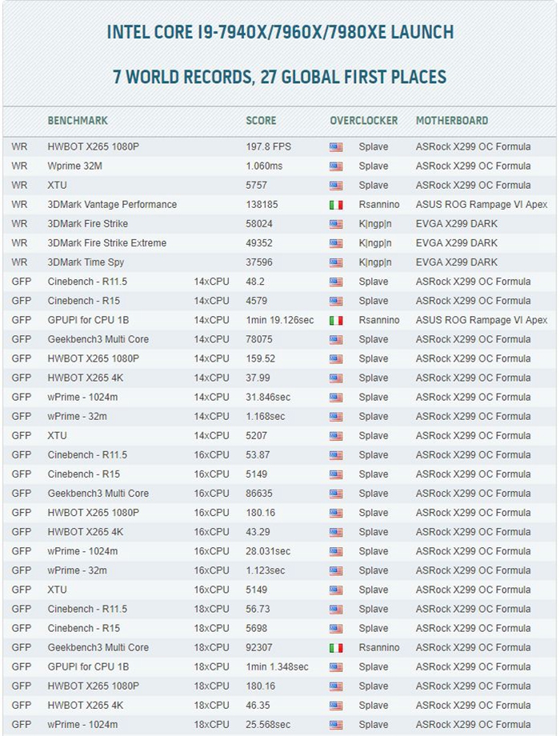Select the score '1.123sec'
560x736 pixels.
pos(266,570)
